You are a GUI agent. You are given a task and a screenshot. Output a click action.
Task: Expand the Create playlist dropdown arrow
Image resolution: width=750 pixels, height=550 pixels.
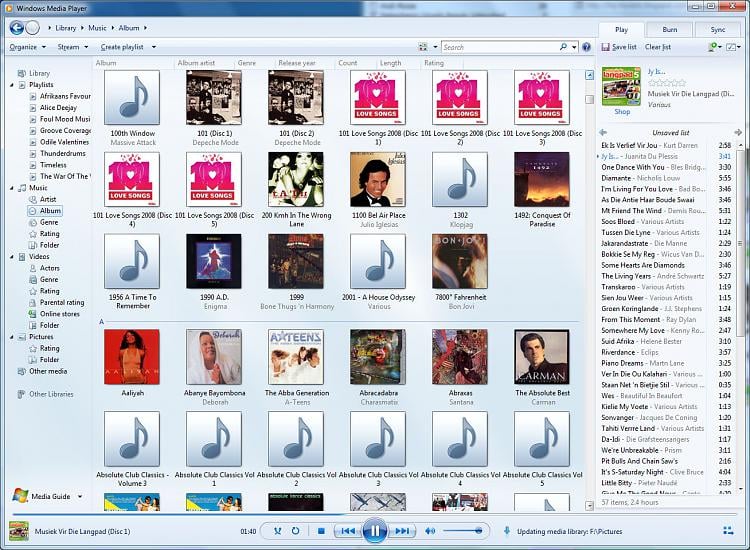coord(154,47)
